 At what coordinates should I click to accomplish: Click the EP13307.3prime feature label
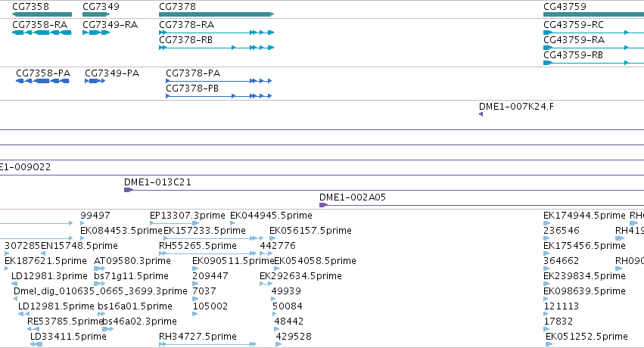(x=187, y=216)
